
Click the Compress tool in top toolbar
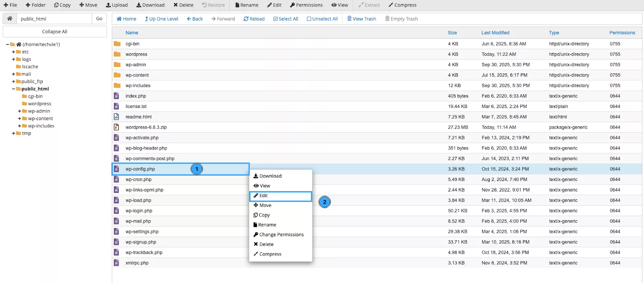(402, 5)
